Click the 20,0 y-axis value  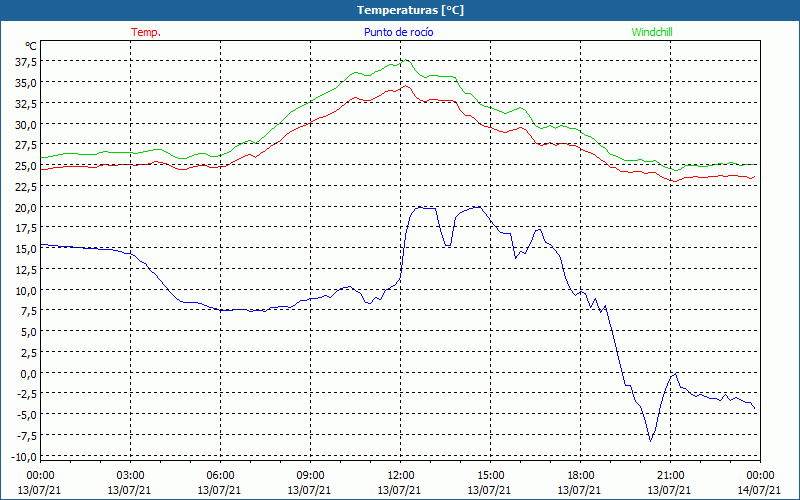point(26,207)
